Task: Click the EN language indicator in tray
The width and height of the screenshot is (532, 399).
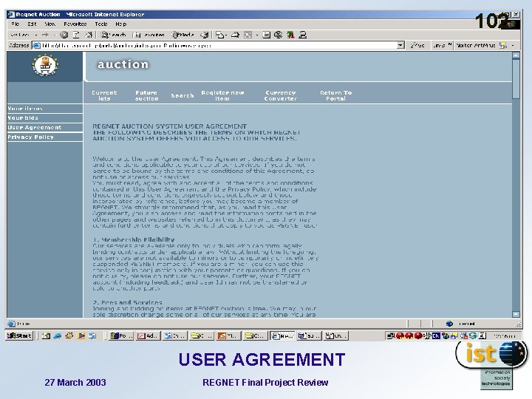Action: coord(436,335)
